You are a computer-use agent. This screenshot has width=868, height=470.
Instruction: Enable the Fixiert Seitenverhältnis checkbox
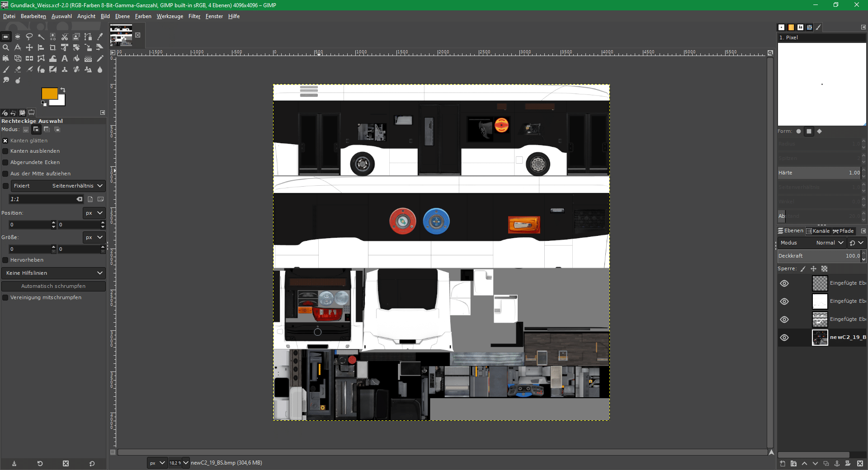[x=5, y=186]
